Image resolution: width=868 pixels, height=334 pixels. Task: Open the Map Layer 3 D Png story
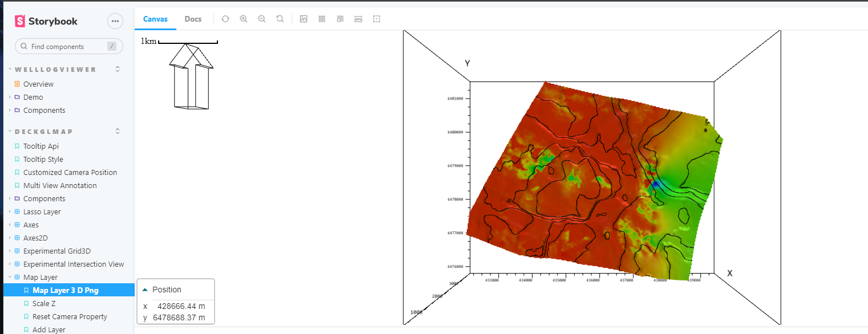tap(62, 290)
